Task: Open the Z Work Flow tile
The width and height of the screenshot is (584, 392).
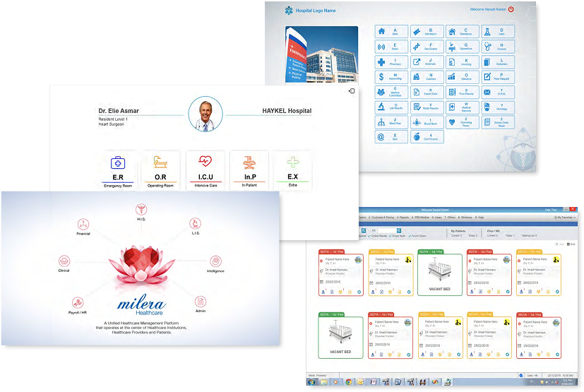Action: [x=391, y=122]
